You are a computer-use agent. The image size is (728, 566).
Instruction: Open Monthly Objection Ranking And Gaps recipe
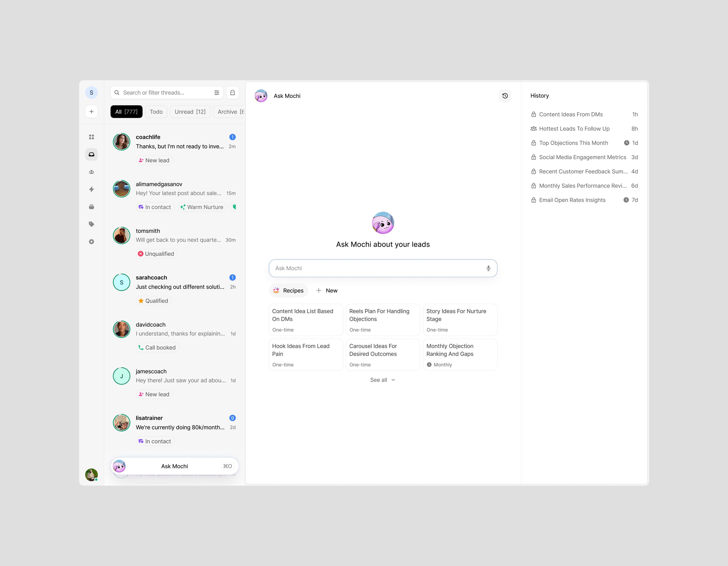click(x=460, y=355)
